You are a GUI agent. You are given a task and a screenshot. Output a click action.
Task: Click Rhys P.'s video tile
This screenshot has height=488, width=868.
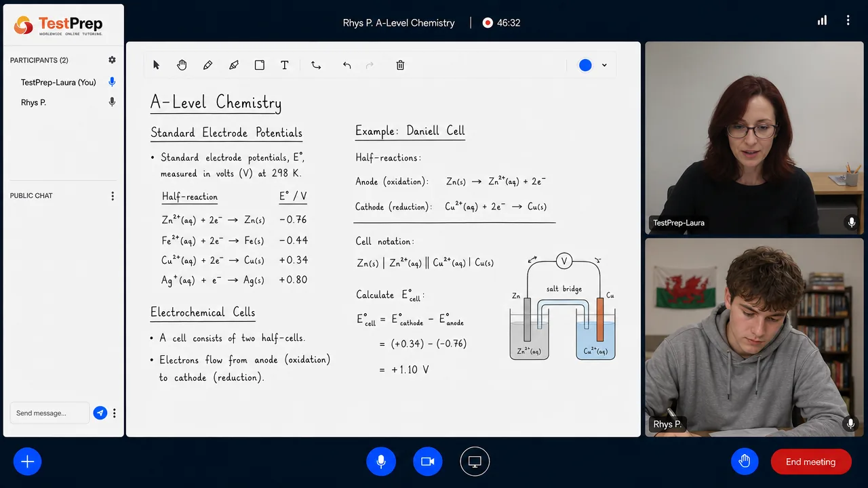755,337
